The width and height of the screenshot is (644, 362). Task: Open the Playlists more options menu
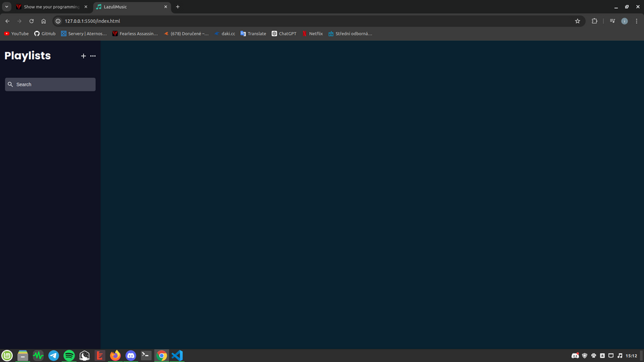click(x=93, y=56)
